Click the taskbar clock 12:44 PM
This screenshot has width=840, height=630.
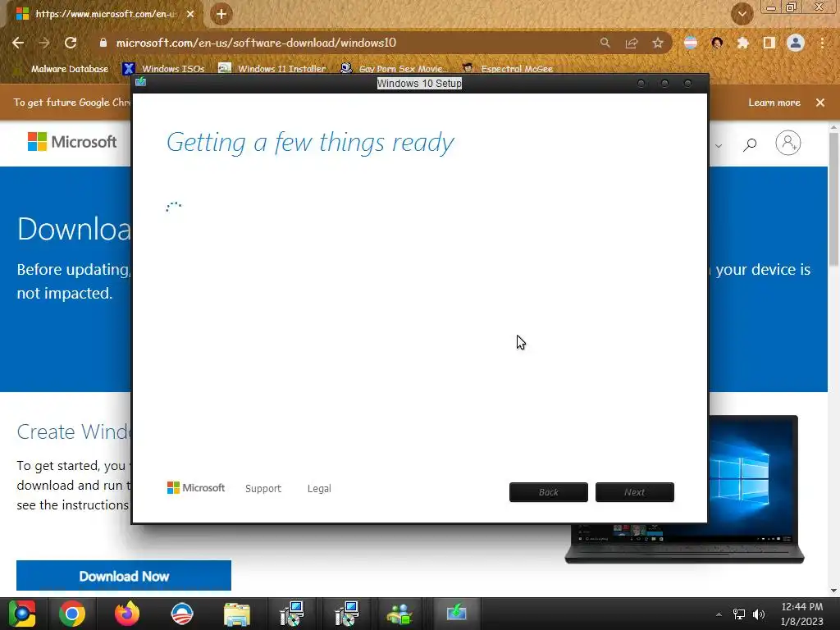click(802, 607)
